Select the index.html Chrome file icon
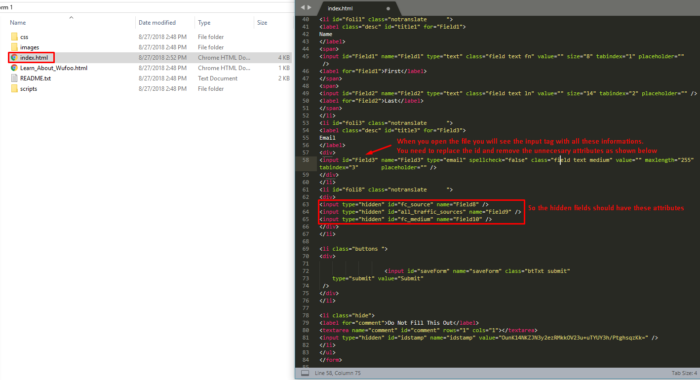The image size is (700, 380). point(14,58)
